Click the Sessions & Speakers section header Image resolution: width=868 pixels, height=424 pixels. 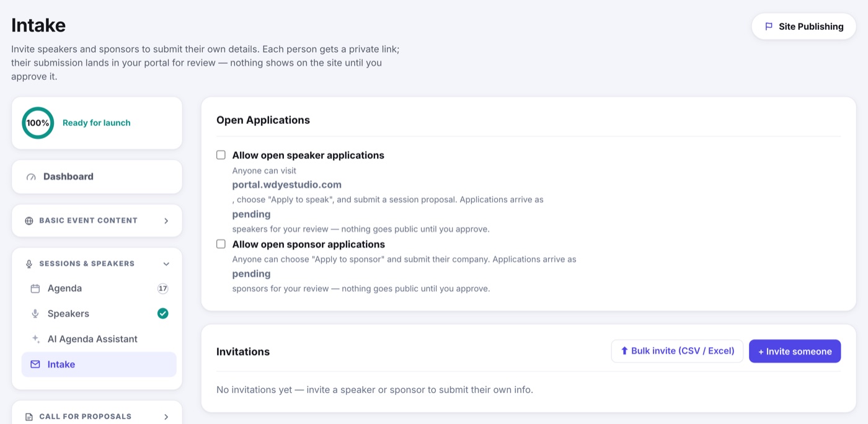(97, 264)
